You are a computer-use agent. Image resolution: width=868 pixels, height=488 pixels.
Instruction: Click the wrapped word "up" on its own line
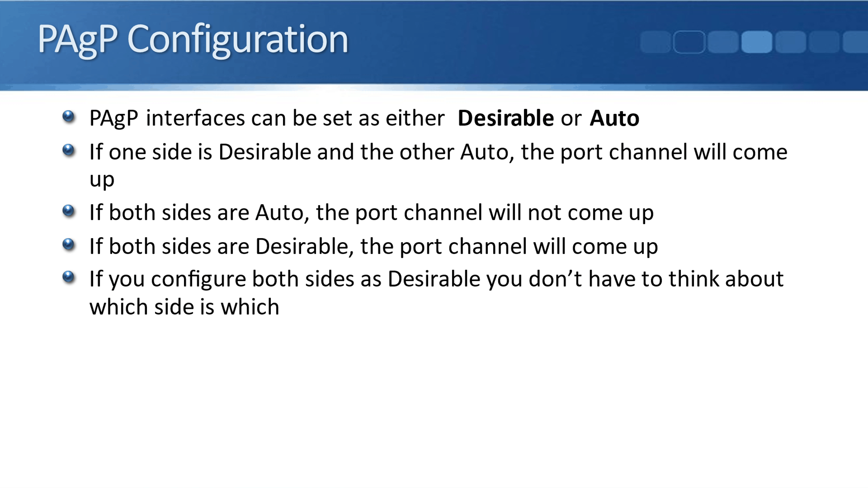click(102, 180)
